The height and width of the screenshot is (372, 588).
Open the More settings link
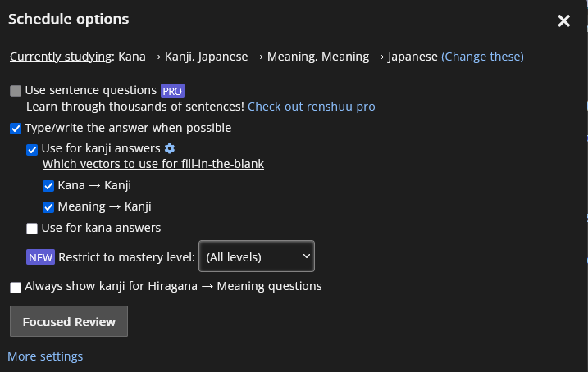pos(45,356)
